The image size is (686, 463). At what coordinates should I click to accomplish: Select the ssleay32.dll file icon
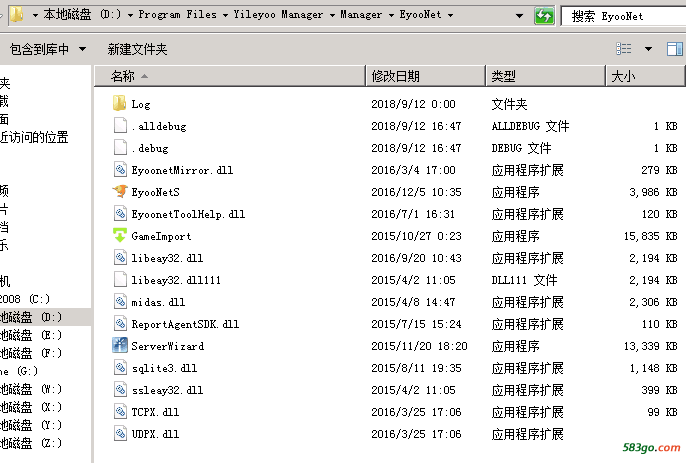click(120, 389)
